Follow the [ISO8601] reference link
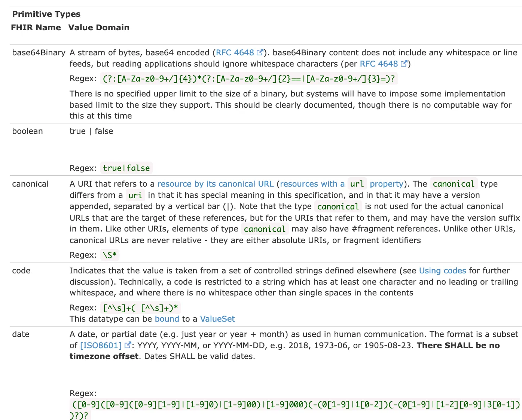 [x=101, y=346]
